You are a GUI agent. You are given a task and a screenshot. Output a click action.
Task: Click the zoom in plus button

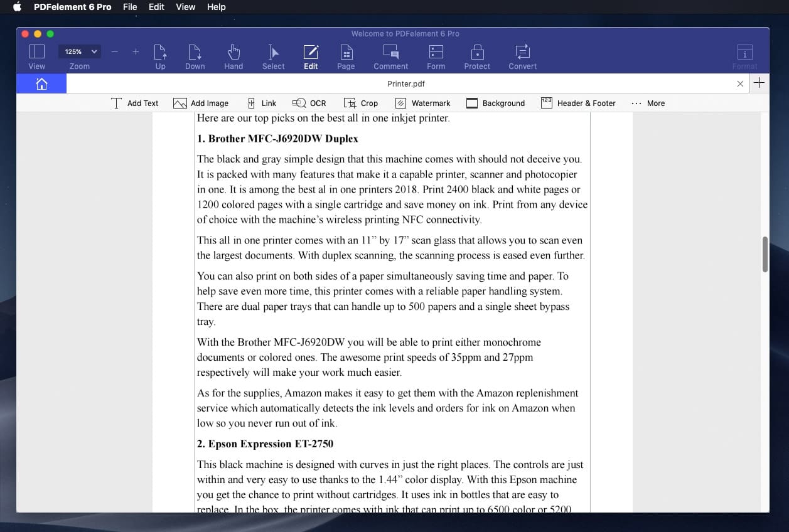(136, 51)
